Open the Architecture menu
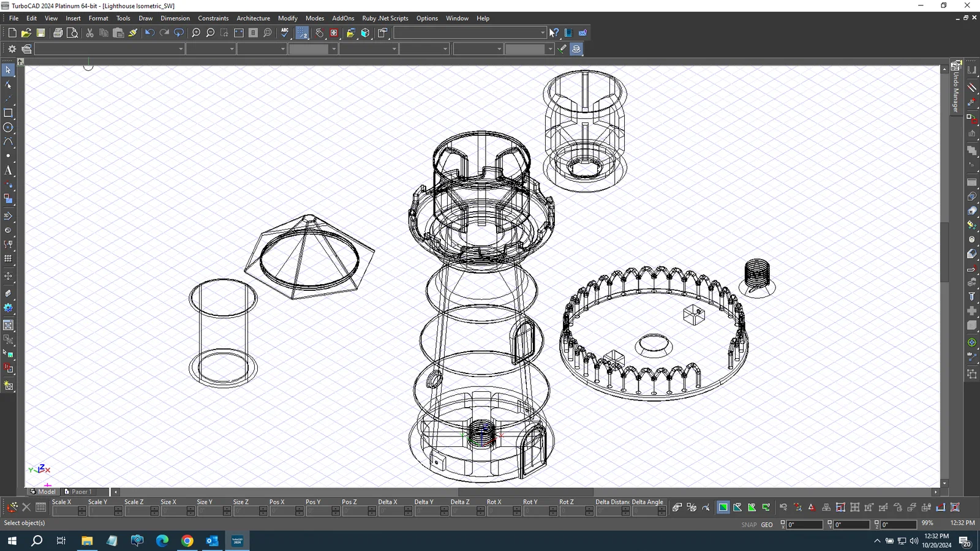980x551 pixels. (253, 18)
